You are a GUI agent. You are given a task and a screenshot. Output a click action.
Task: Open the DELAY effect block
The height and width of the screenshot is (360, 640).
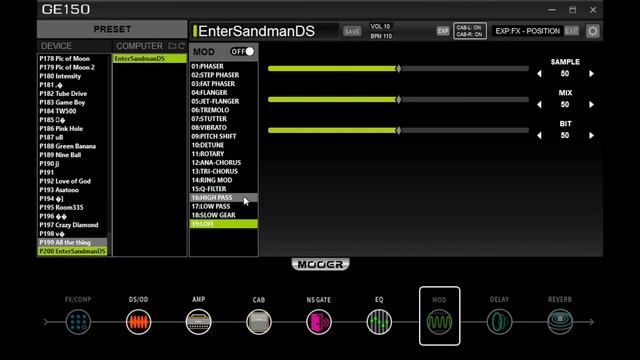pos(500,322)
